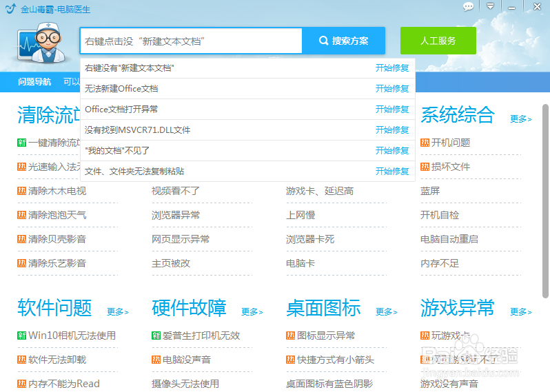The image size is (550, 392).
Task: Click the hot badge beside 图标显示异常
Action: (x=290, y=336)
